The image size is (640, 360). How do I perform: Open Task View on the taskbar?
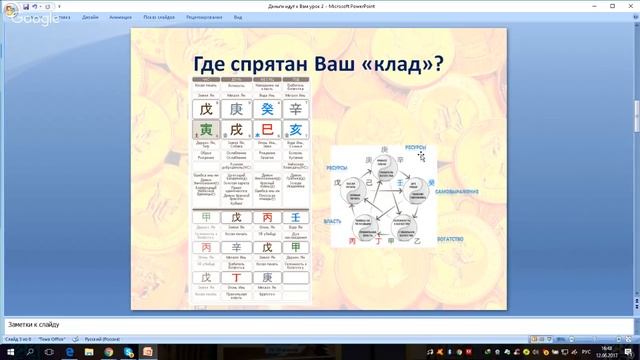[x=49, y=352]
